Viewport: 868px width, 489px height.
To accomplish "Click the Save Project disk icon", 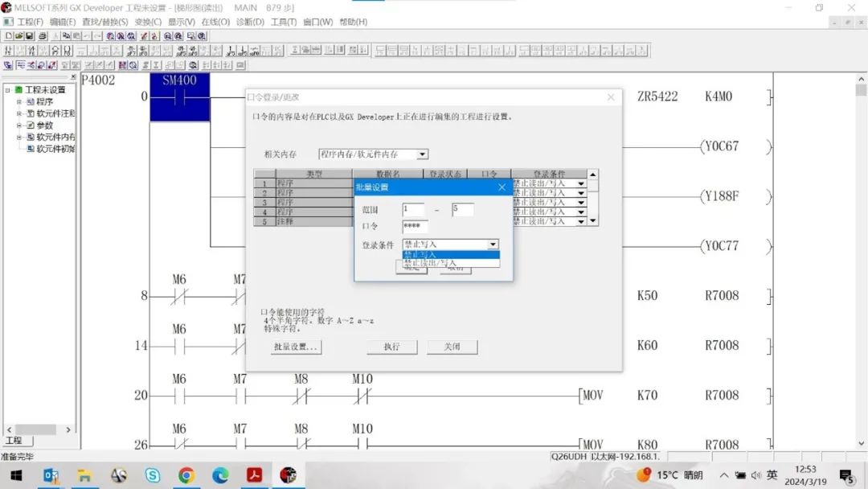I will tap(30, 36).
